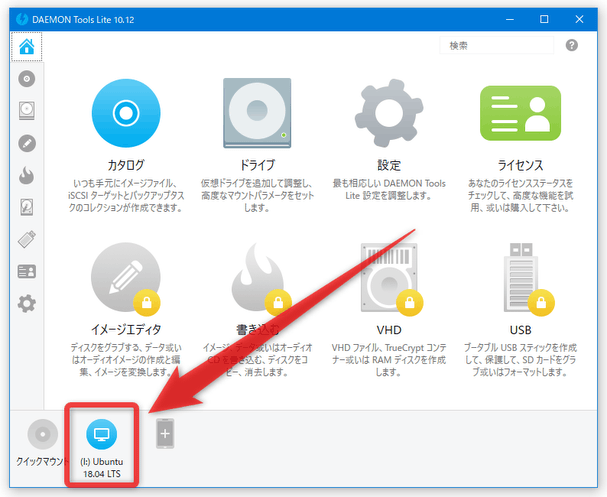The image size is (607, 497).
Task: Open help with the question mark icon
Action: click(x=571, y=45)
